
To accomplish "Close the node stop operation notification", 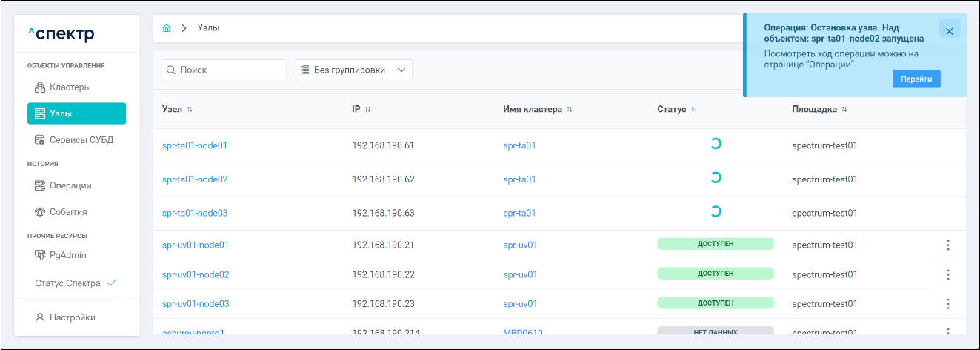I will pyautogui.click(x=949, y=32).
